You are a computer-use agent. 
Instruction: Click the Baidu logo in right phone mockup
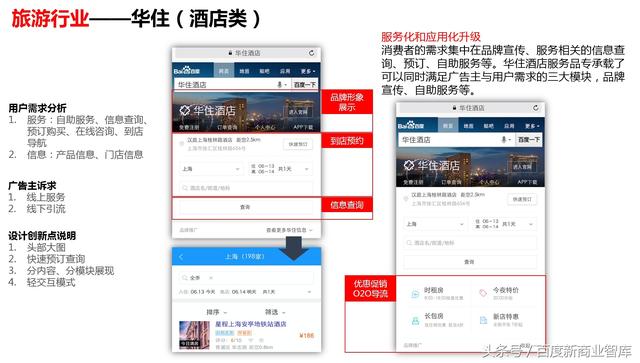411,125
